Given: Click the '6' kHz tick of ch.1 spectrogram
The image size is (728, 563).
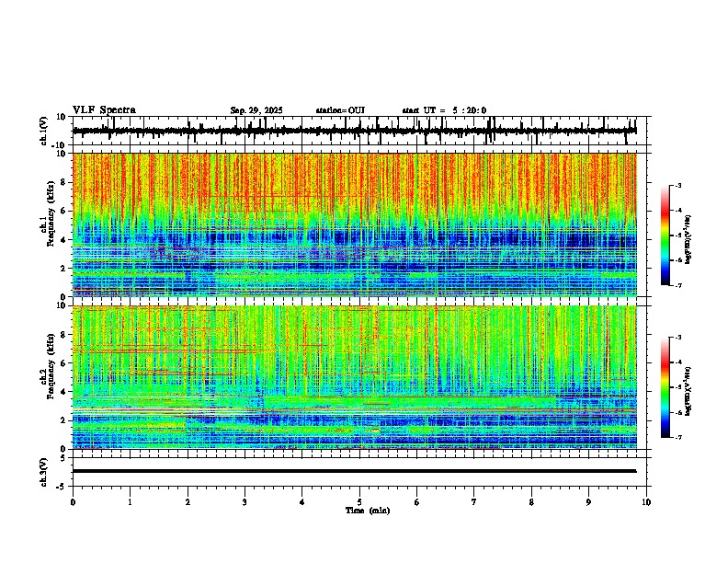Looking at the screenshot, I should (x=64, y=212).
